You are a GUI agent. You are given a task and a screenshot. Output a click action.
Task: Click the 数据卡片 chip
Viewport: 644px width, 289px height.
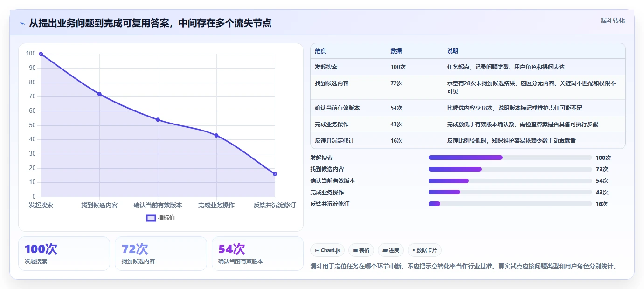[x=424, y=250]
